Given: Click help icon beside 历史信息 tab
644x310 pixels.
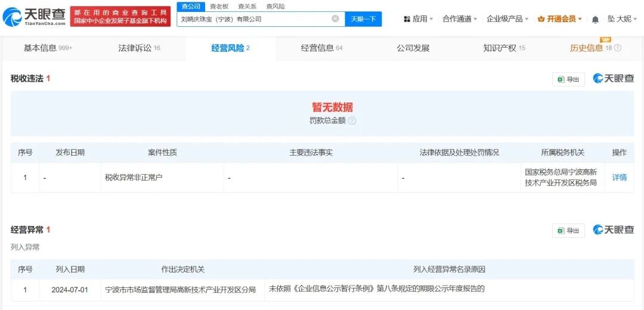Looking at the screenshot, I should 618,48.
